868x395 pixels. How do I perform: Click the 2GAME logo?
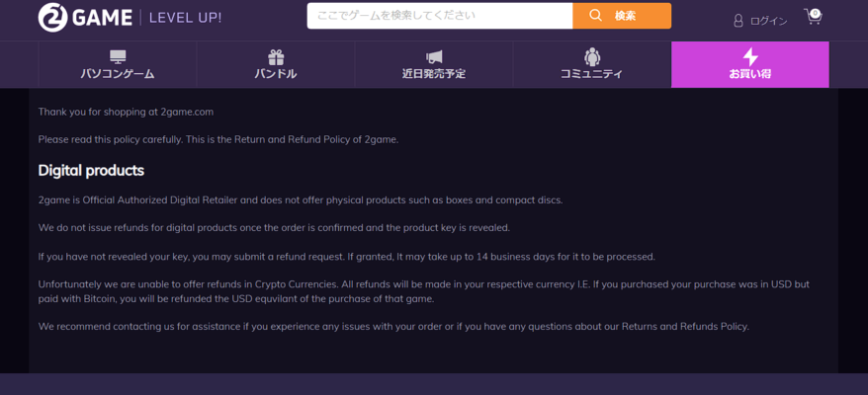click(x=85, y=17)
